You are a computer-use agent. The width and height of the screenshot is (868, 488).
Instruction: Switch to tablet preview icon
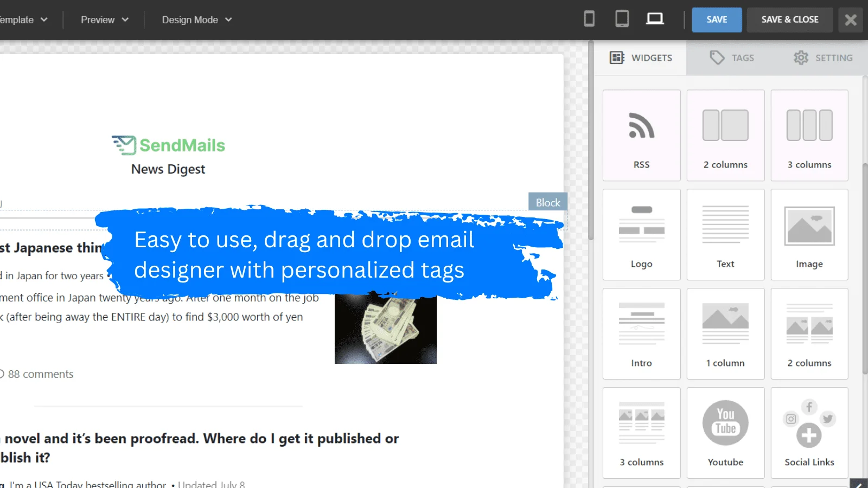(622, 19)
